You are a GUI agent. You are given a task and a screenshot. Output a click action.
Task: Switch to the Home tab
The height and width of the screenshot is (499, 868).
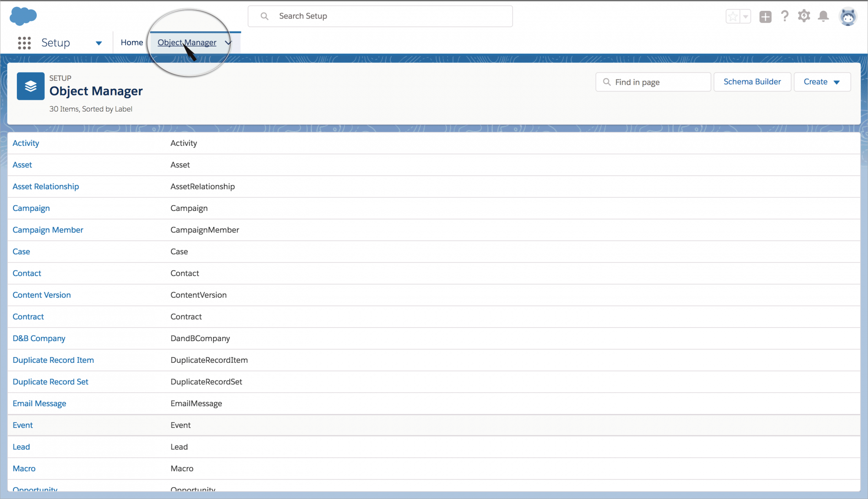132,43
